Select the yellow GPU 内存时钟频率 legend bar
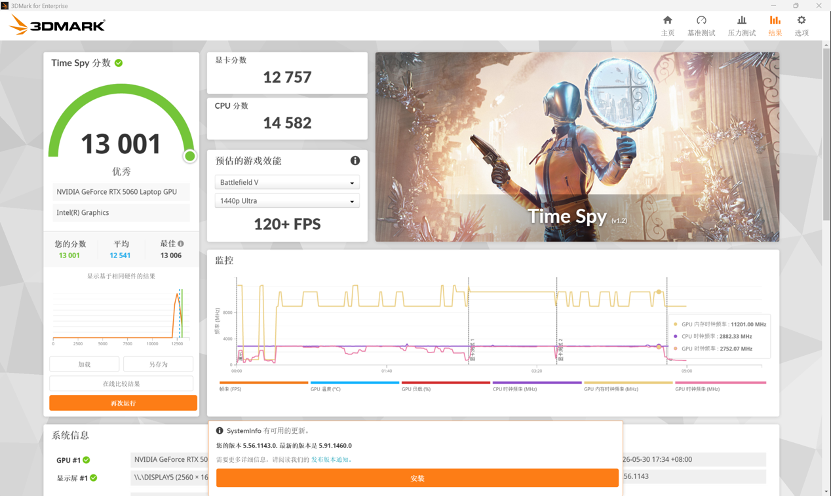This screenshot has width=832, height=496. [628, 382]
